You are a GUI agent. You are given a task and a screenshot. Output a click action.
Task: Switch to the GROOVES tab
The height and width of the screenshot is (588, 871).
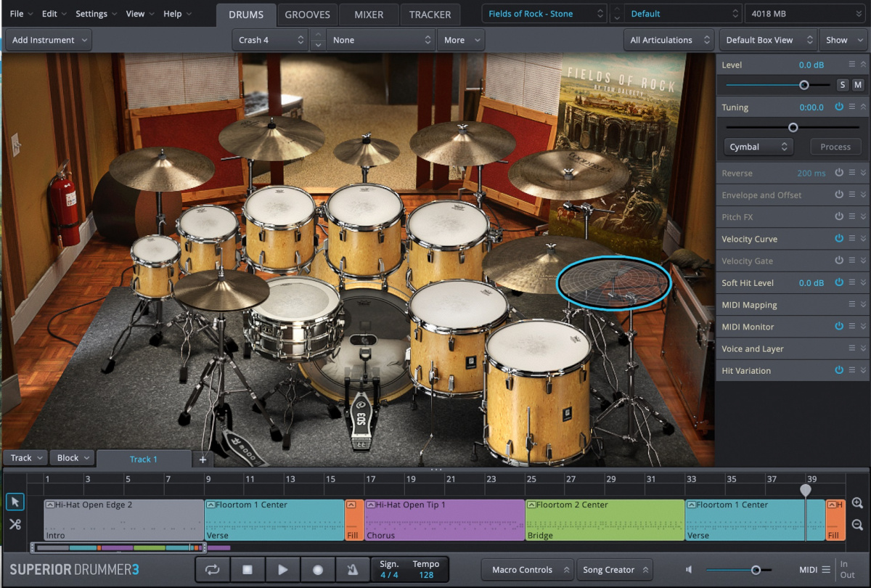[307, 14]
